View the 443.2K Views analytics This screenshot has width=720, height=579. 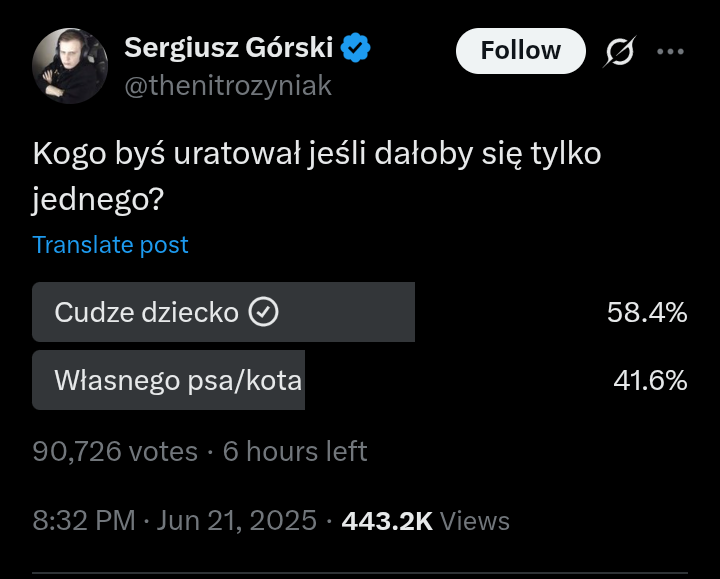(426, 521)
